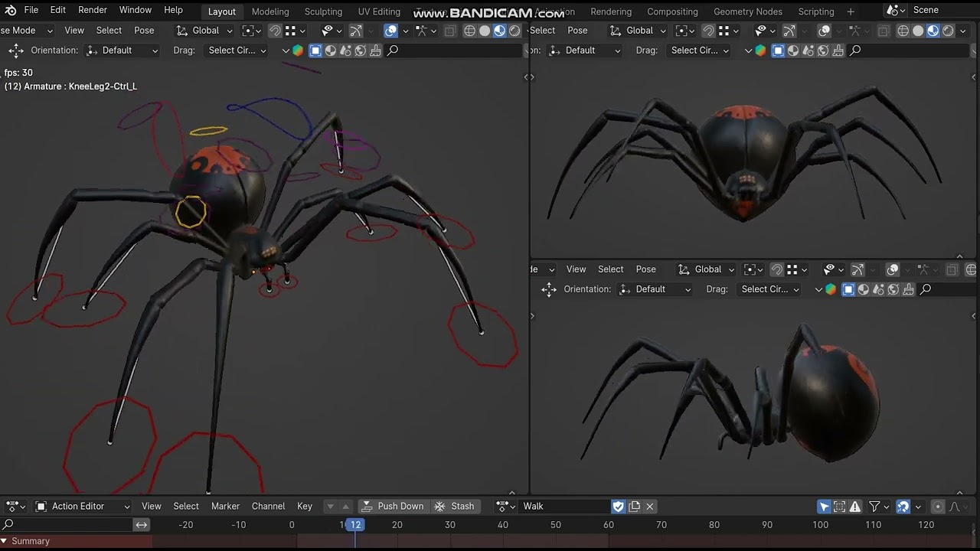The image size is (980, 551).
Task: Open shading options arrow in top-right viewport
Action: [x=962, y=31]
